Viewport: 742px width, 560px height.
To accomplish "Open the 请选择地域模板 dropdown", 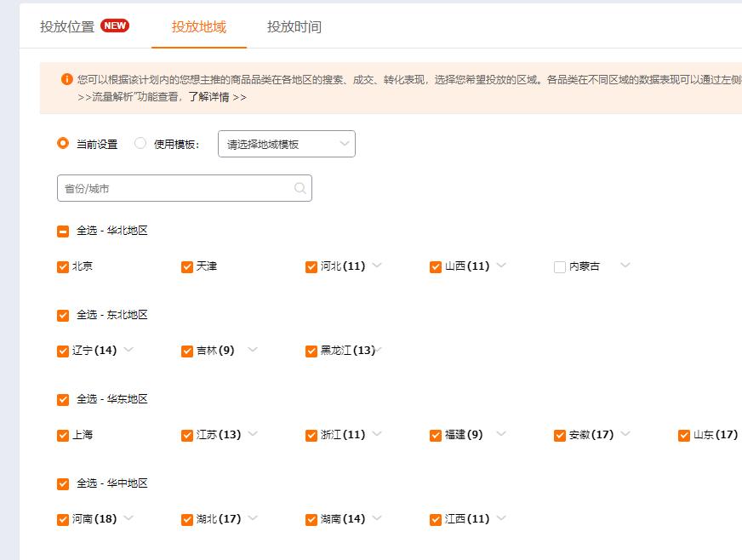I will [x=286, y=143].
